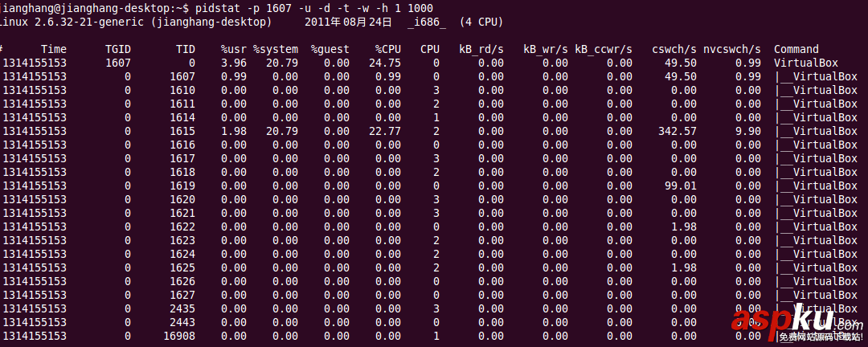Click the date 2011年08月24日
Image resolution: width=868 pixels, height=347 pixels.
click(x=349, y=22)
